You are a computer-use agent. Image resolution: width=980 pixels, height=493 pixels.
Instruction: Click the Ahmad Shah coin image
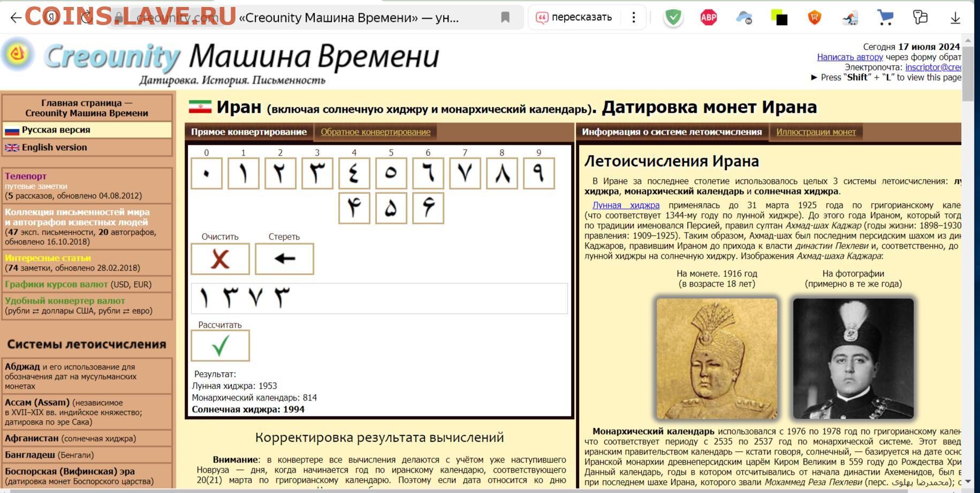(717, 358)
